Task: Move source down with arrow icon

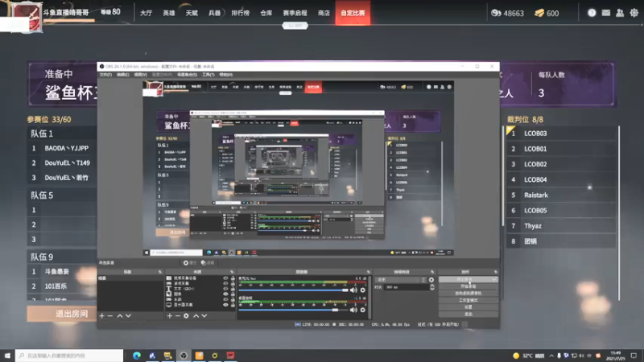Action: pyautogui.click(x=204, y=315)
